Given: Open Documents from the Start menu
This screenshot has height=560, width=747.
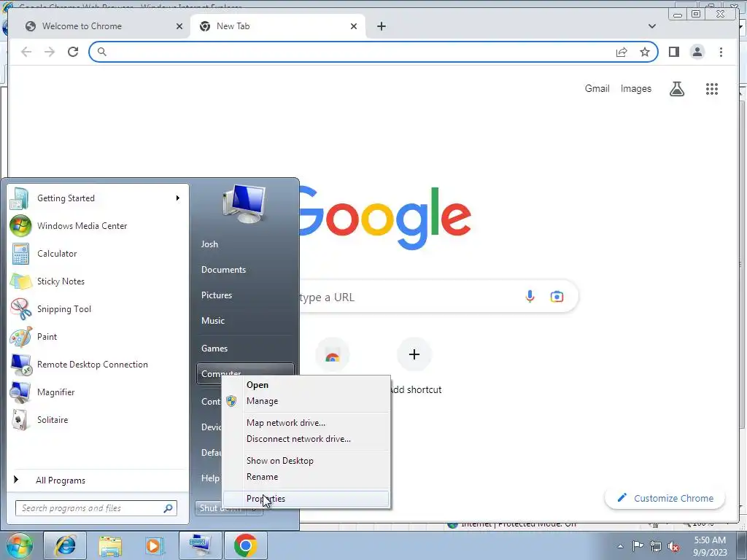Looking at the screenshot, I should pyautogui.click(x=245, y=270).
